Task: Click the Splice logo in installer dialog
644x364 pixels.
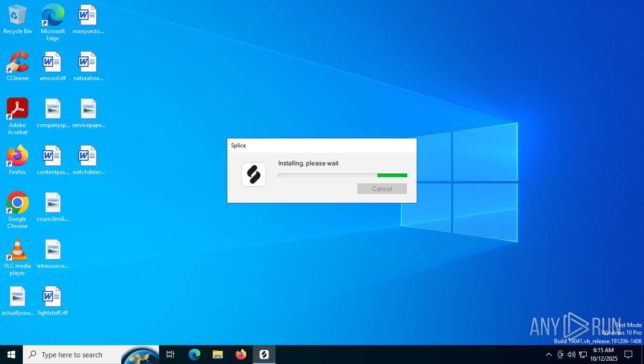Action: pyautogui.click(x=254, y=174)
